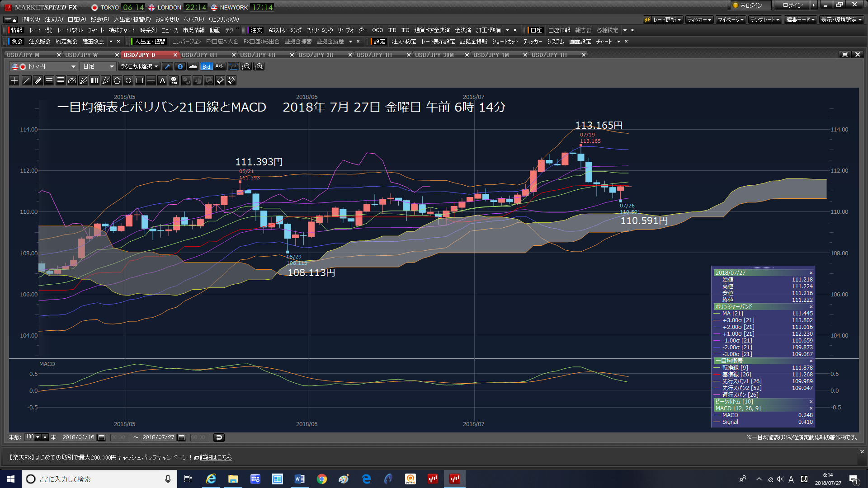The width and height of the screenshot is (868, 488).
Task: Close the Bollinger Band legend section
Action: point(811,307)
